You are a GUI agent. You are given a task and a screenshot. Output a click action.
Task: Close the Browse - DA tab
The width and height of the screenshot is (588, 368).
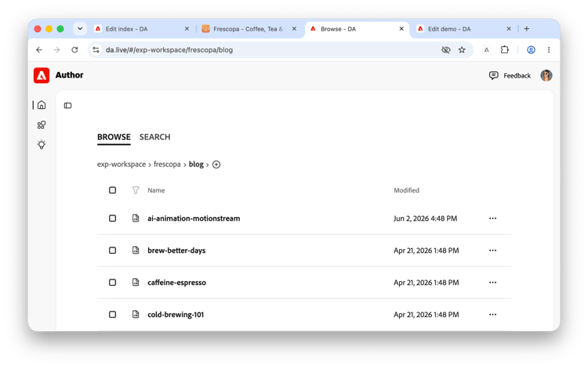(401, 29)
